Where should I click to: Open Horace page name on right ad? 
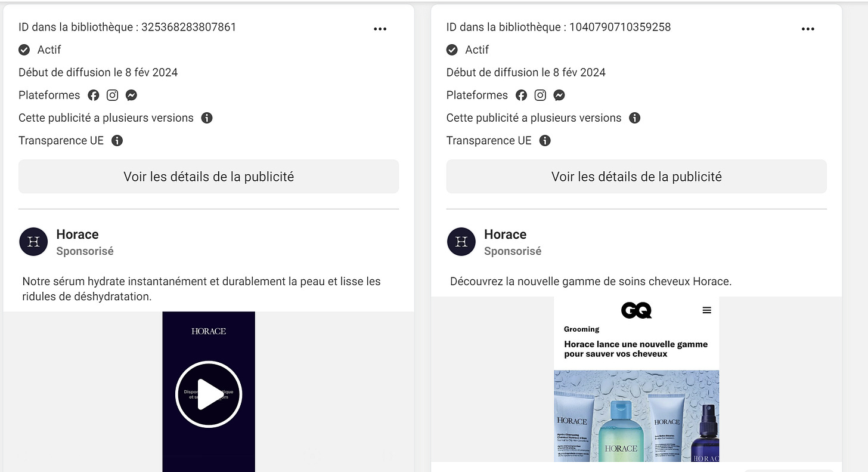pos(506,235)
